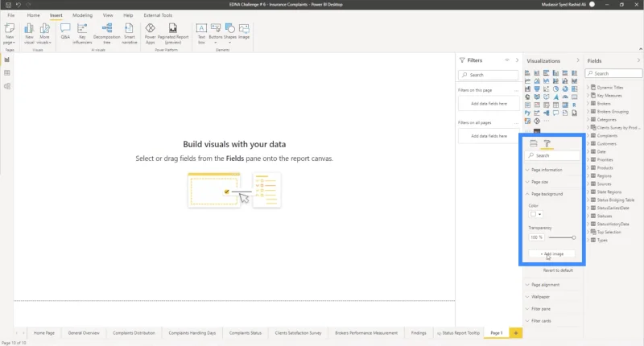Insert Smart narrative from the ribbon
The image size is (644, 346).
pos(130,34)
